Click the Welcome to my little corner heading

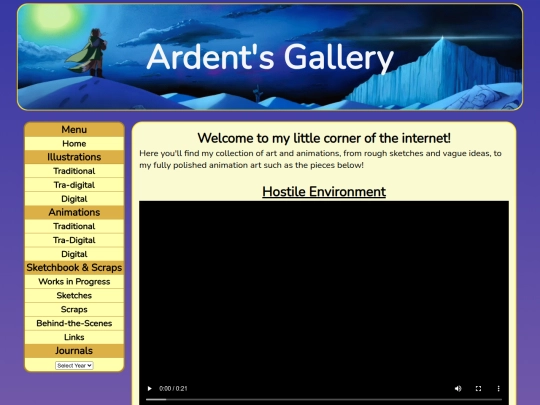click(324, 138)
